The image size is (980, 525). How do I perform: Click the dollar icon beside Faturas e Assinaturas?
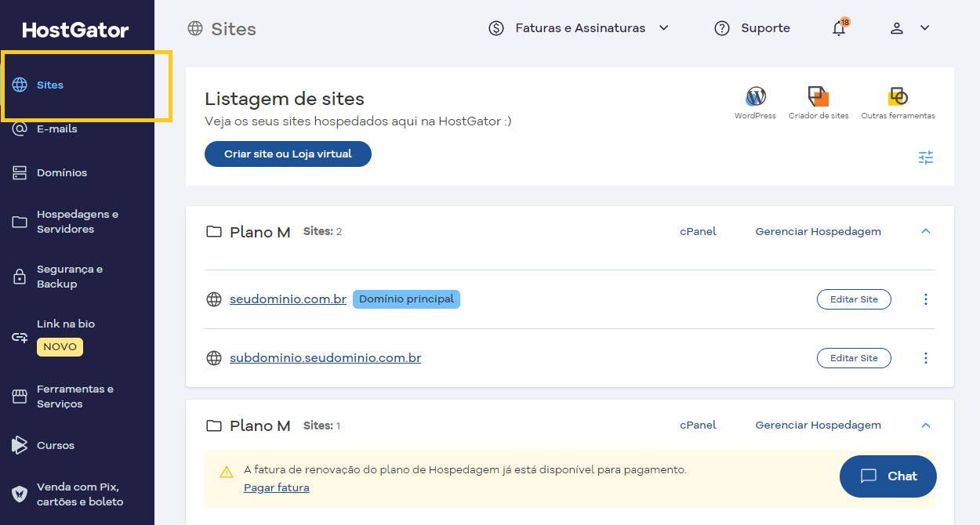[x=496, y=28]
